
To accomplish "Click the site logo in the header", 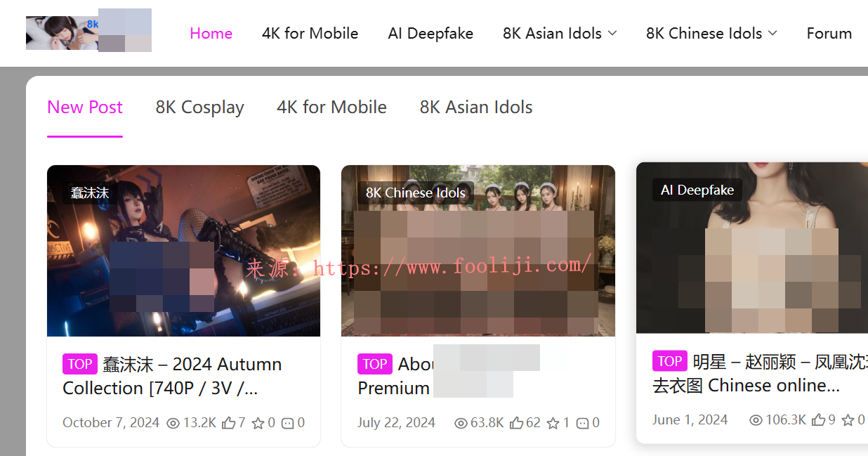I will (88, 30).
